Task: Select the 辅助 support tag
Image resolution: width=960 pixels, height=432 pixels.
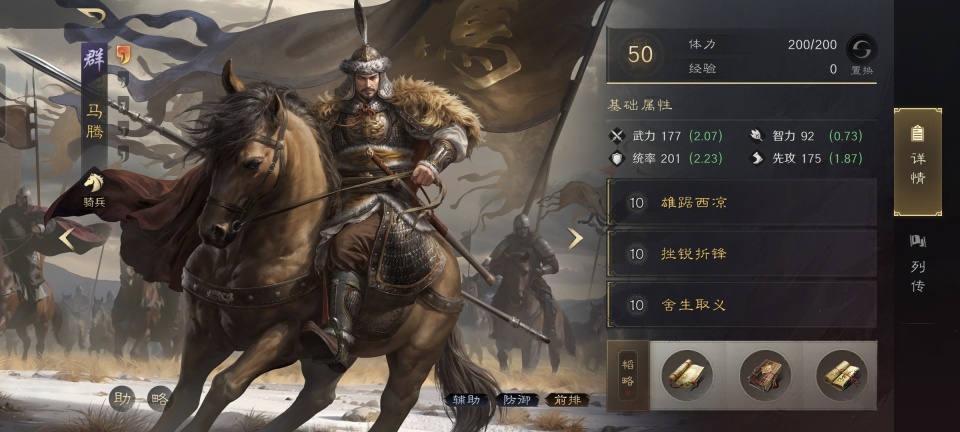Action: point(467,400)
